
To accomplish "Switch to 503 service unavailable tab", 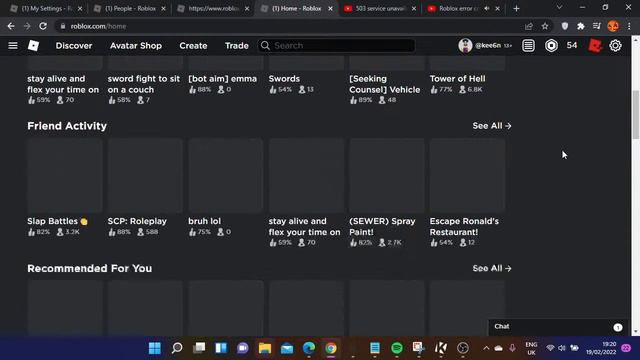I will 380,8.
